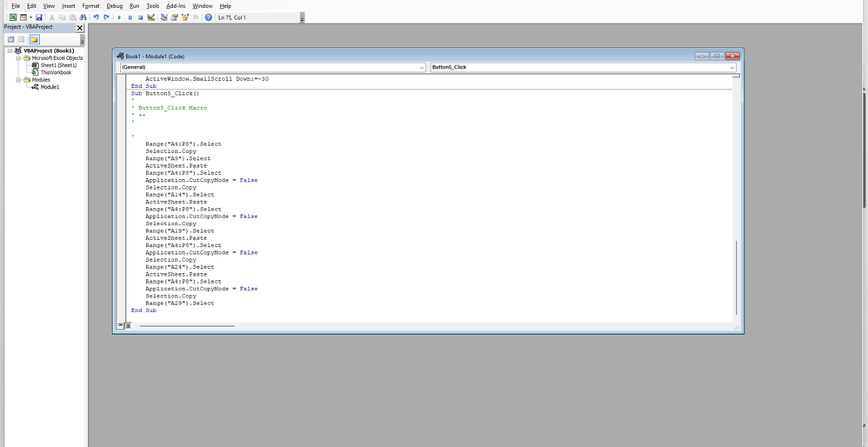Open the Tools menu
The width and height of the screenshot is (868, 447).
(x=152, y=6)
